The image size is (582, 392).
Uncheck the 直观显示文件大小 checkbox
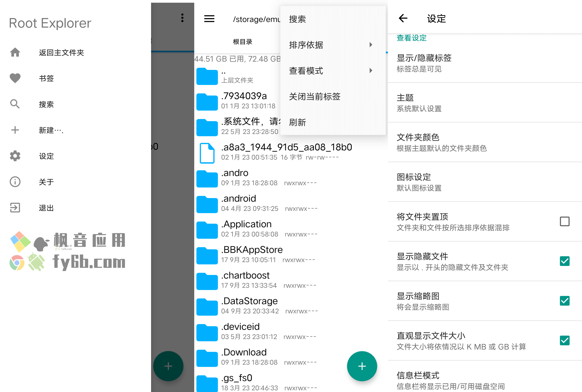click(x=565, y=340)
